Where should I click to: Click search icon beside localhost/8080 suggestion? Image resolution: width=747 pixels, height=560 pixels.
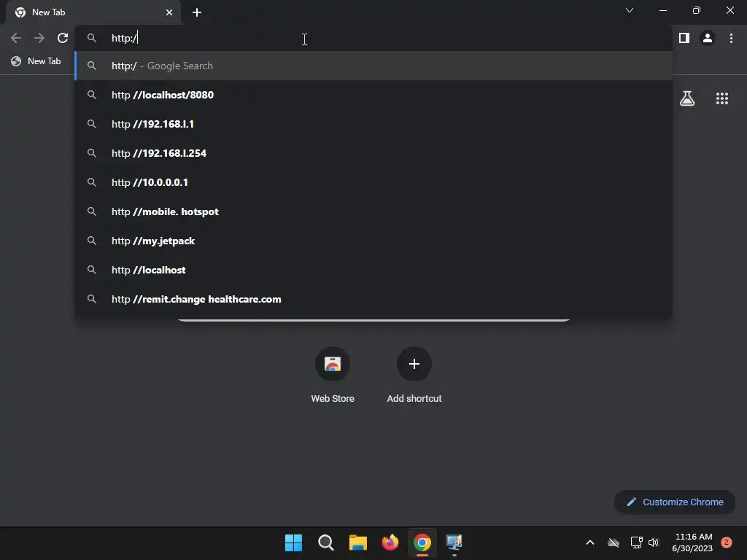click(x=92, y=95)
